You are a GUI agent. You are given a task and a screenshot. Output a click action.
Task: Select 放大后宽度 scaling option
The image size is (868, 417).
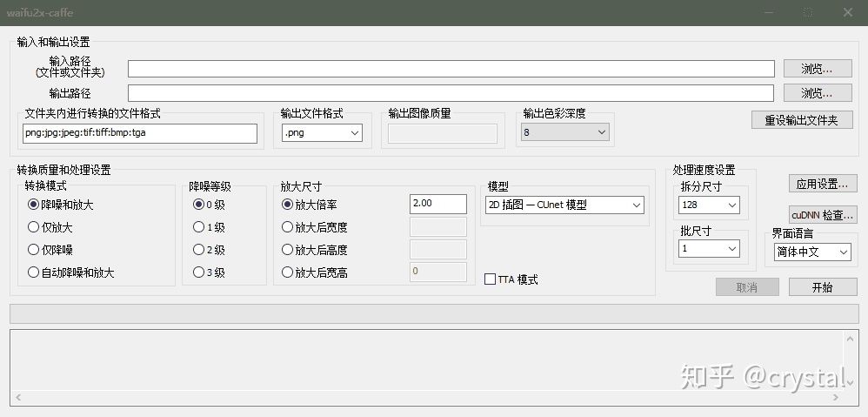(315, 227)
